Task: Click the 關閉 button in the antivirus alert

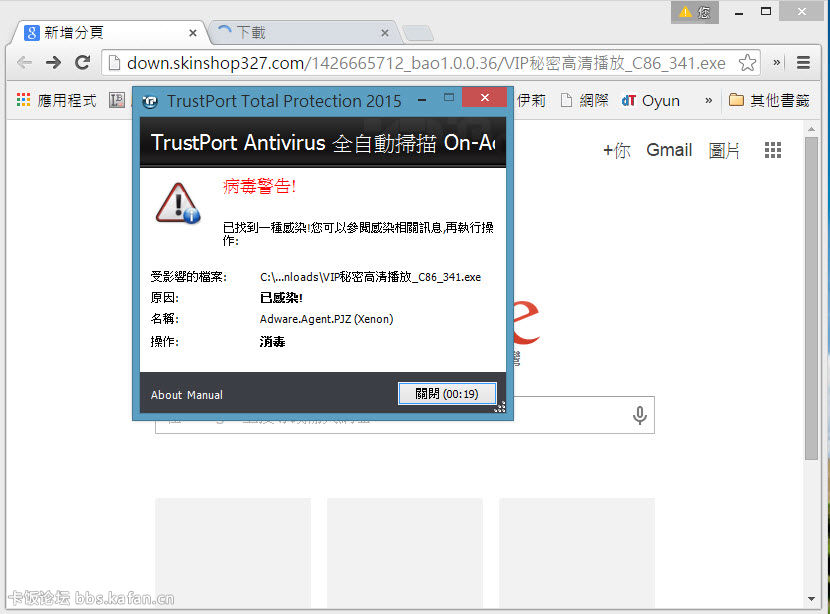Action: (x=446, y=394)
